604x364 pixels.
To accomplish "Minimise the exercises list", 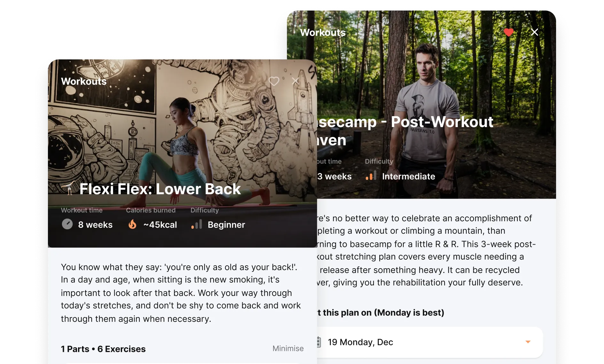I will [288, 348].
